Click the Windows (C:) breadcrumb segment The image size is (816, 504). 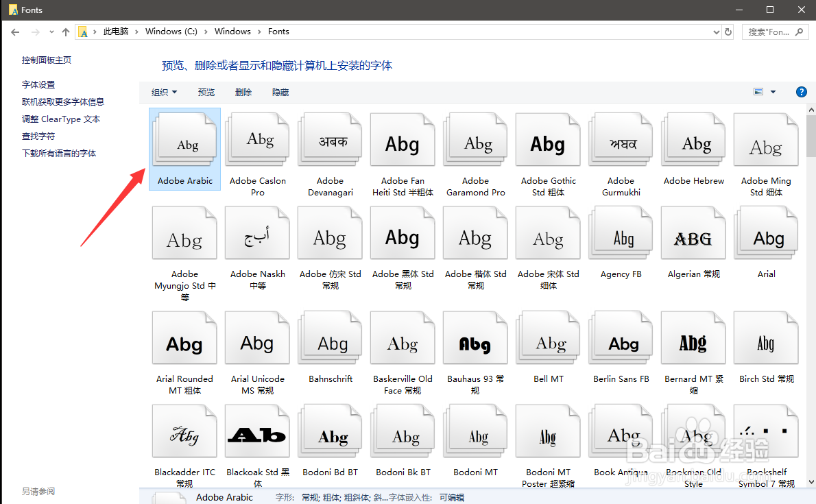pyautogui.click(x=171, y=32)
